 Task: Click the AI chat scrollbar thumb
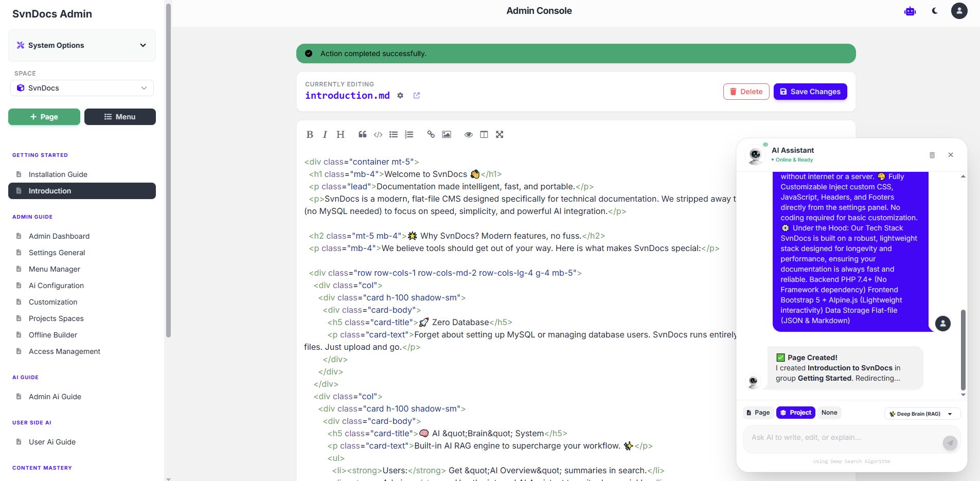pyautogui.click(x=963, y=350)
